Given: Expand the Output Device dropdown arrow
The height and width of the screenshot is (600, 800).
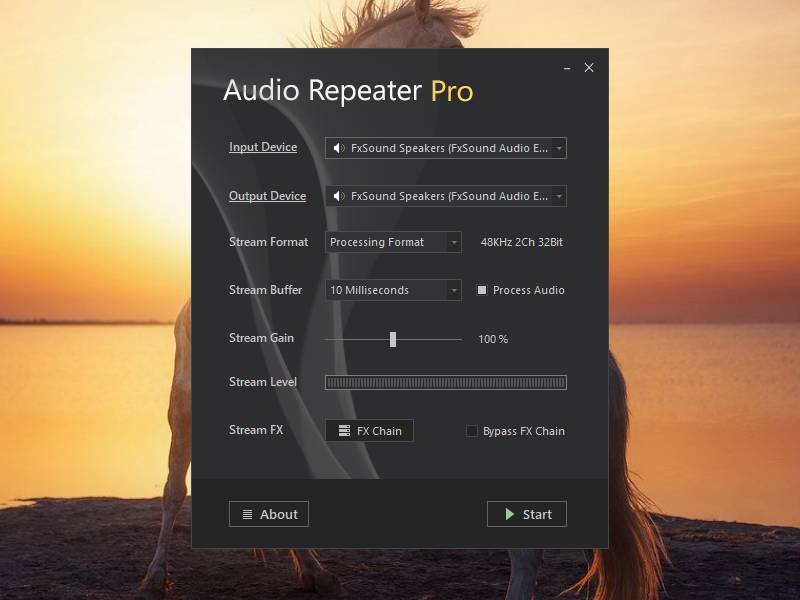Looking at the screenshot, I should click(559, 196).
